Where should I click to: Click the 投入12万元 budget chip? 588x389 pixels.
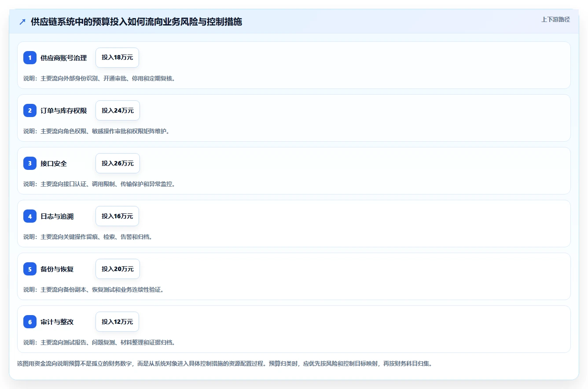(x=118, y=322)
